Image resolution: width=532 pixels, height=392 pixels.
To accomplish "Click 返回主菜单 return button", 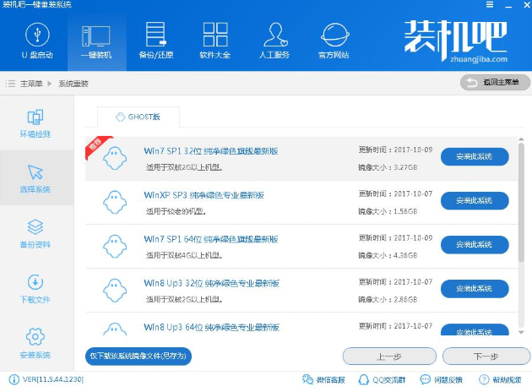I will pos(495,83).
